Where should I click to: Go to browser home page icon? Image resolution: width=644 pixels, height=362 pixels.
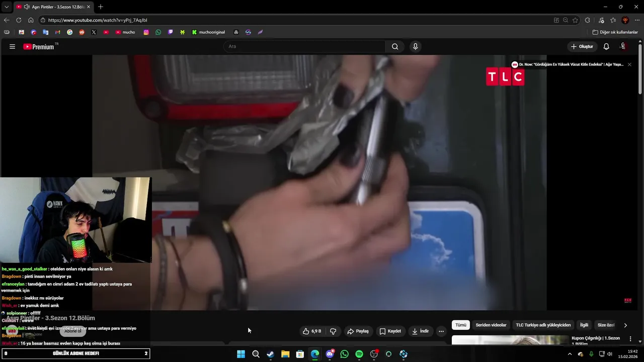[31, 20]
